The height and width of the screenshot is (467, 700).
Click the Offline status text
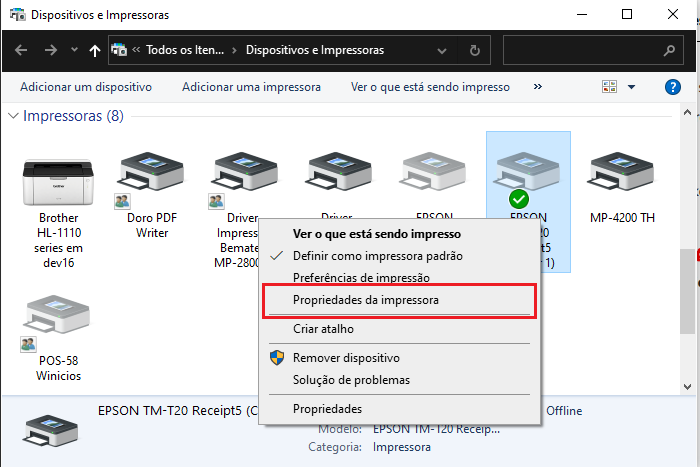[x=564, y=411]
